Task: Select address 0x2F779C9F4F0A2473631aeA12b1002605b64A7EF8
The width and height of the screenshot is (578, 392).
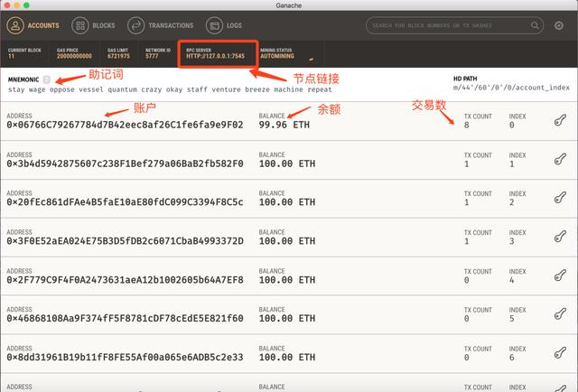Action: (x=125, y=280)
